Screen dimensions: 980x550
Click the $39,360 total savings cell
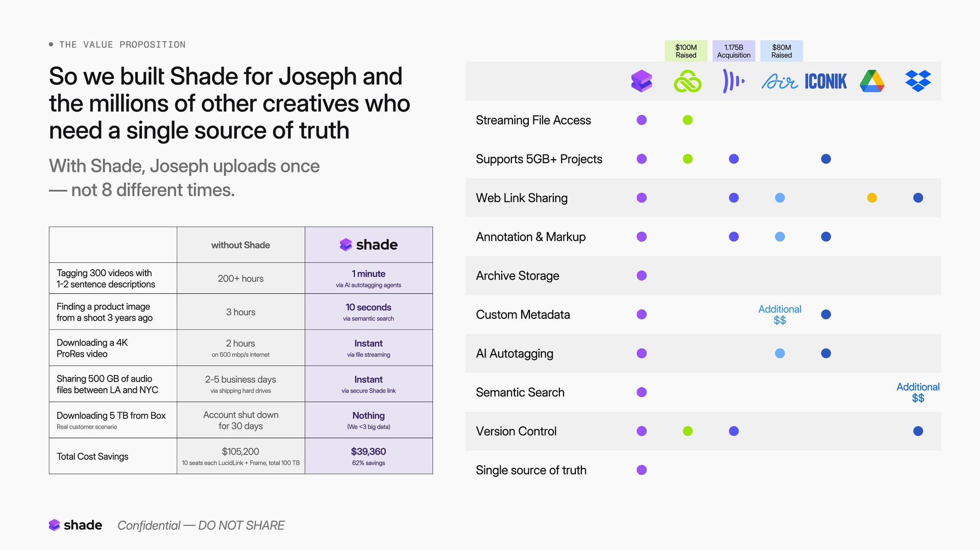coord(369,456)
